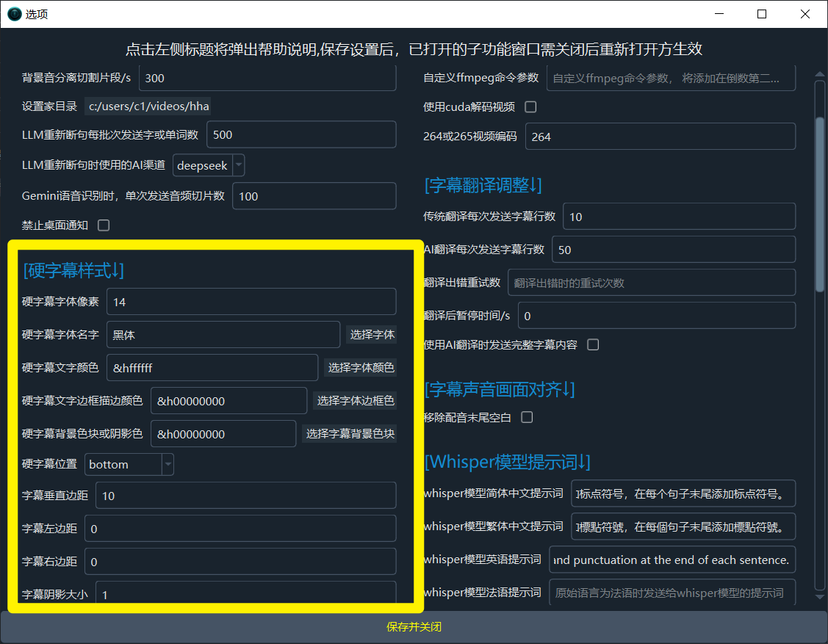Viewport: 828px width, 644px height.
Task: Enable 使用cuda解码视频 checkbox
Action: point(530,107)
